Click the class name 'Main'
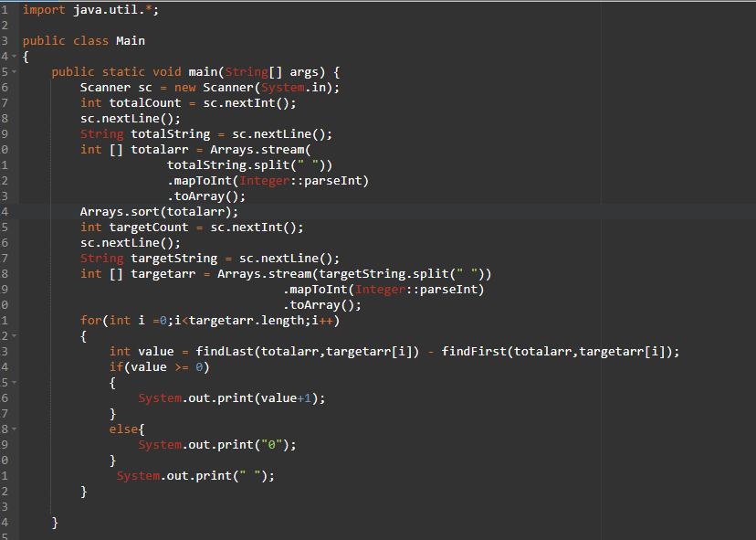Viewport: 756px width, 540px height. [131, 40]
